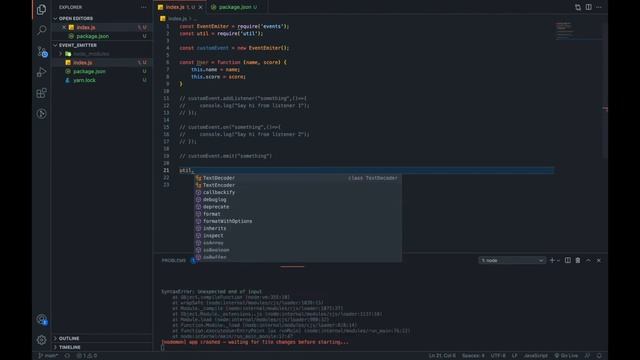
Task: Click the compare changes icon in editor toolbar
Action: coord(578,7)
